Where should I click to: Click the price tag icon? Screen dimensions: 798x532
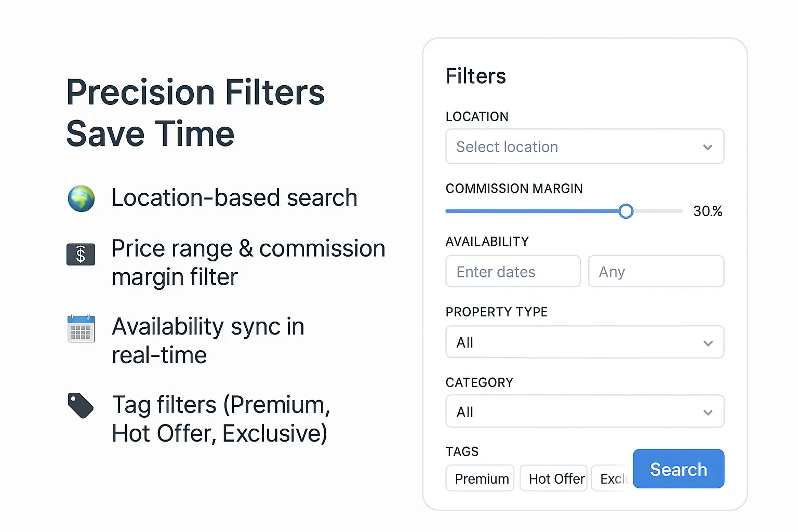click(x=81, y=405)
